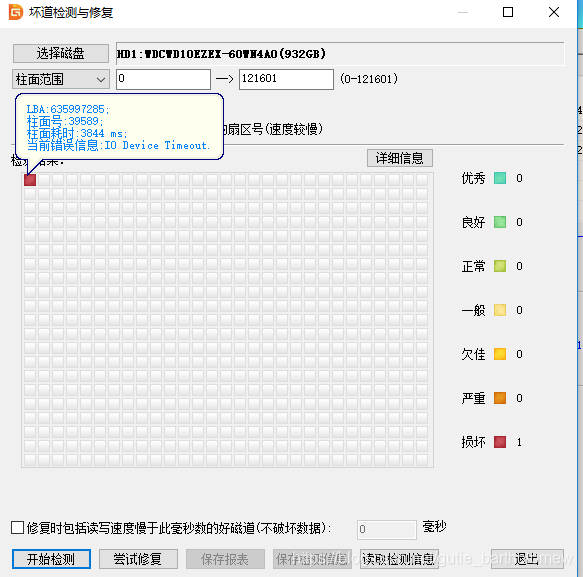Enable the 修复时包括读写速度慢 checkbox
This screenshot has height=577, width=583.
[17, 528]
